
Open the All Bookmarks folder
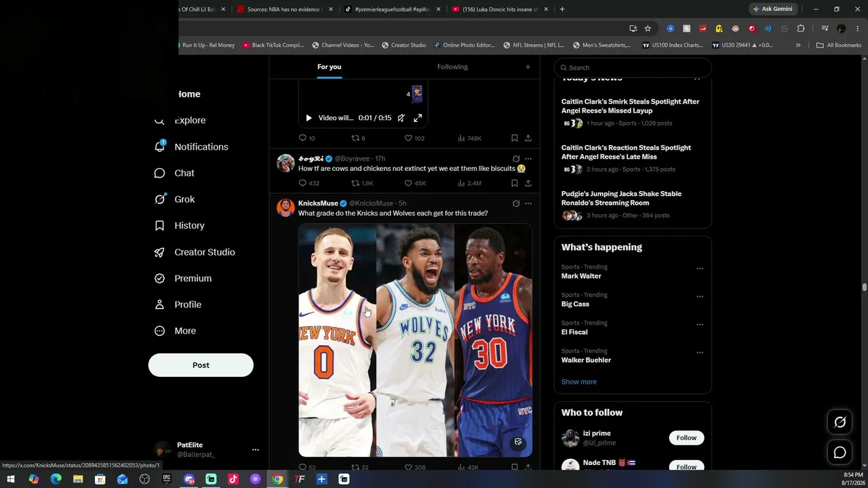(x=839, y=45)
